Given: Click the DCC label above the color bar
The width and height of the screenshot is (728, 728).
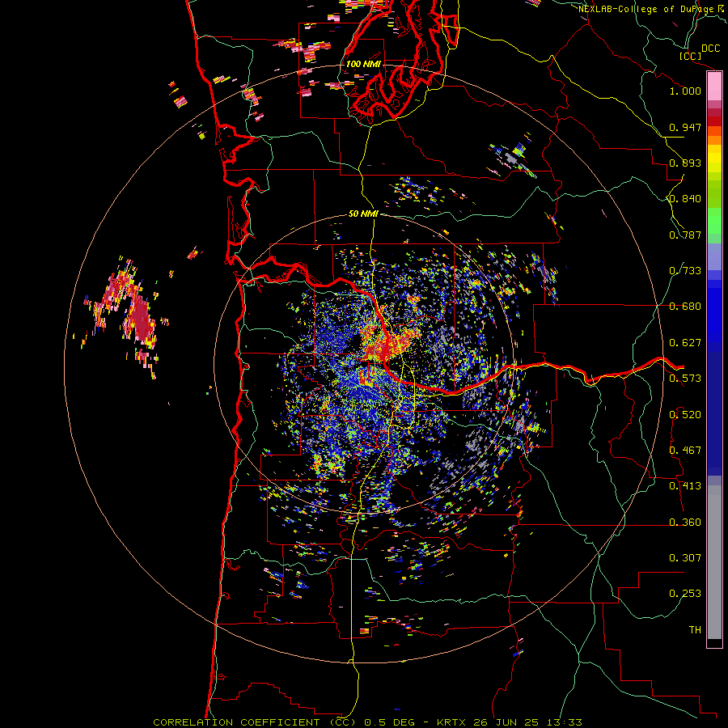Looking at the screenshot, I should [x=711, y=49].
